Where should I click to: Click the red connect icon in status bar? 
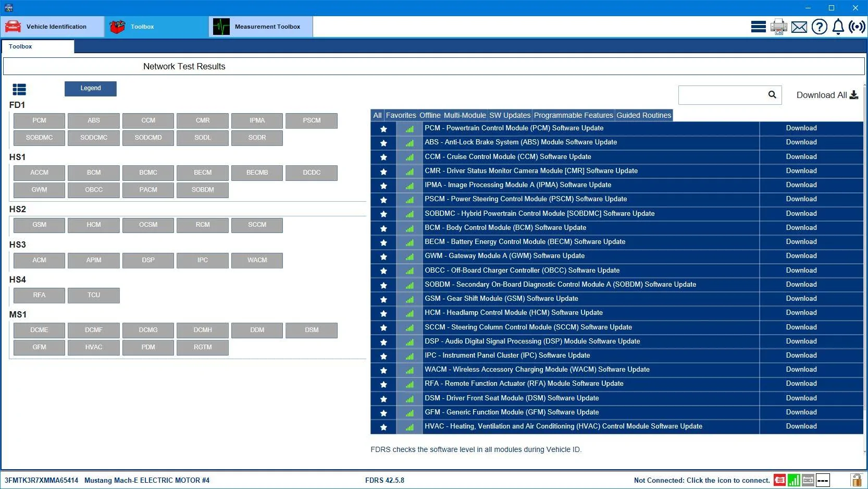779,480
